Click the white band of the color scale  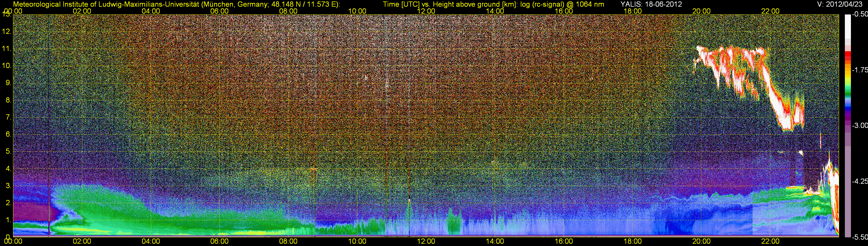pyautogui.click(x=848, y=26)
